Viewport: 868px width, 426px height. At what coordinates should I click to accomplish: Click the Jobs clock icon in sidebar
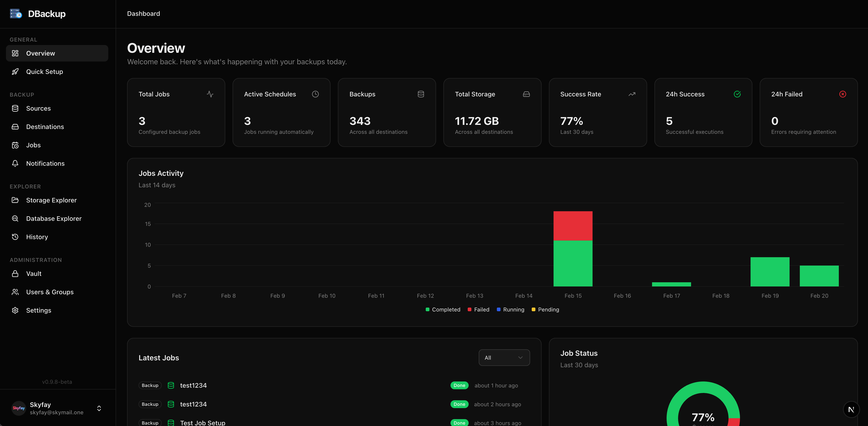16,145
